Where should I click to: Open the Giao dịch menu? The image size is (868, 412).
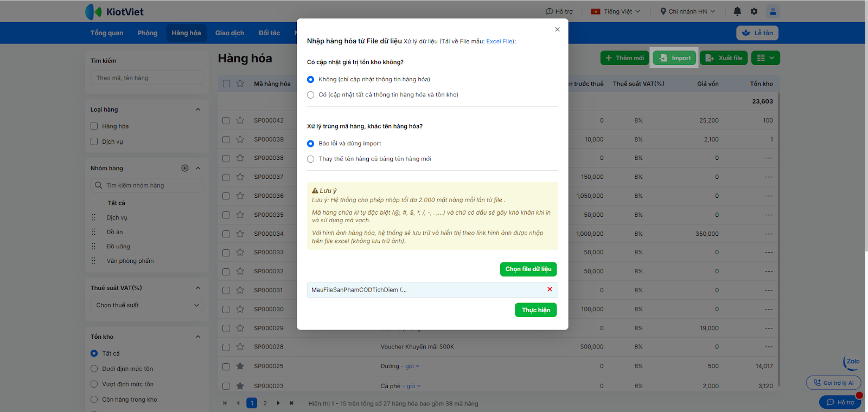(x=229, y=33)
